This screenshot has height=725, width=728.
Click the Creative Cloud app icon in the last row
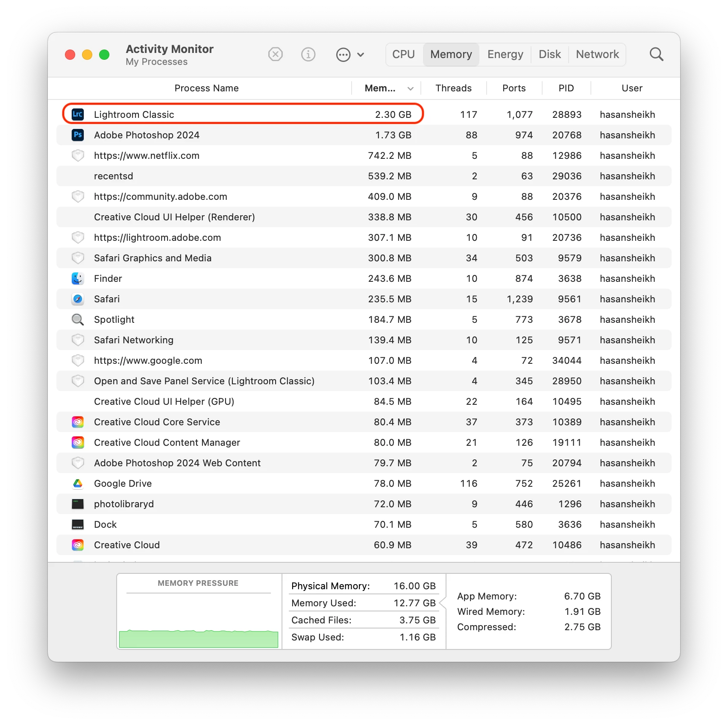click(78, 545)
